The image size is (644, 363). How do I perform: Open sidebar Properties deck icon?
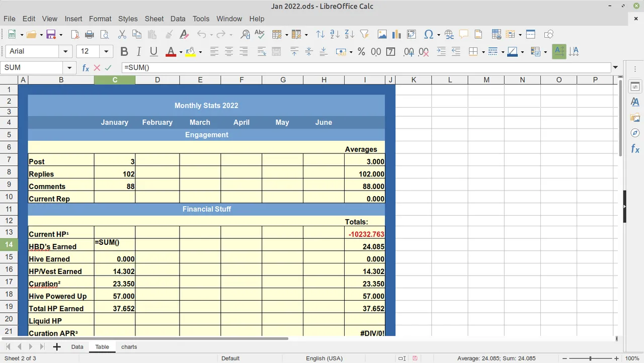pos(635,86)
